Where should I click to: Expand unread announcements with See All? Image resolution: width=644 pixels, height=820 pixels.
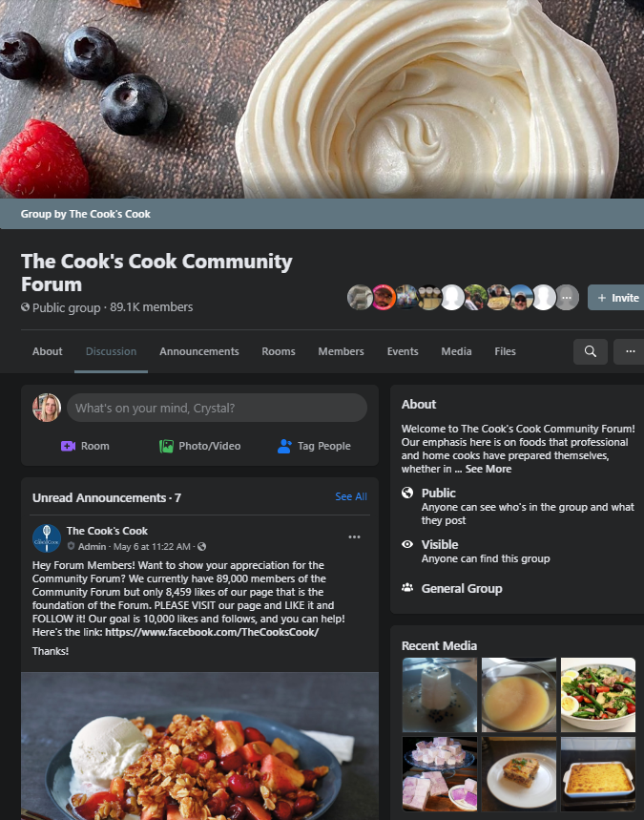[x=351, y=496]
